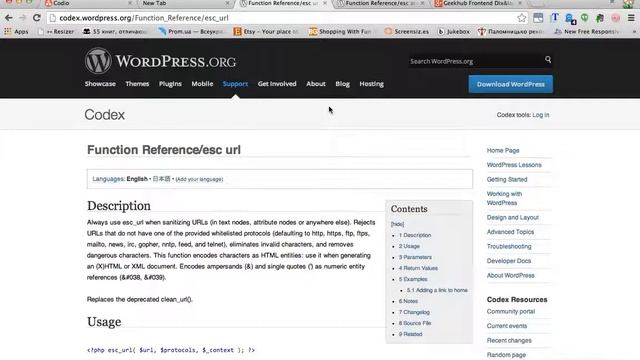
Task: Open Developer Docs sidebar link
Action: [509, 261]
